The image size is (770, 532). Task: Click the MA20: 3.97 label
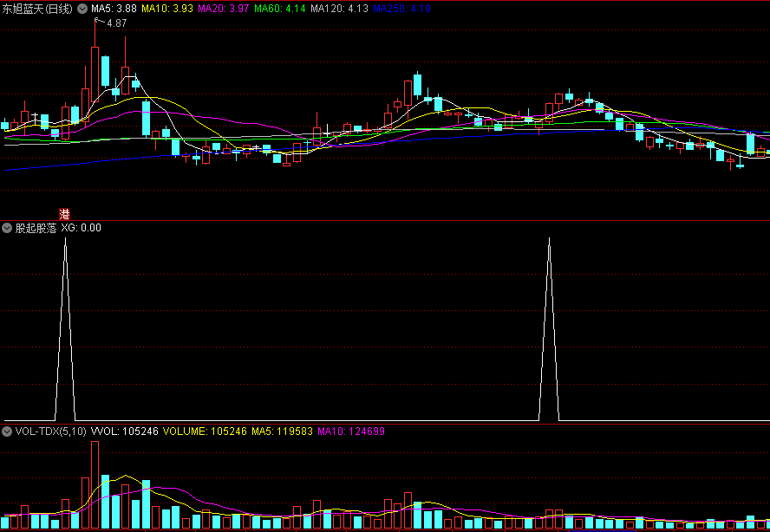point(224,9)
